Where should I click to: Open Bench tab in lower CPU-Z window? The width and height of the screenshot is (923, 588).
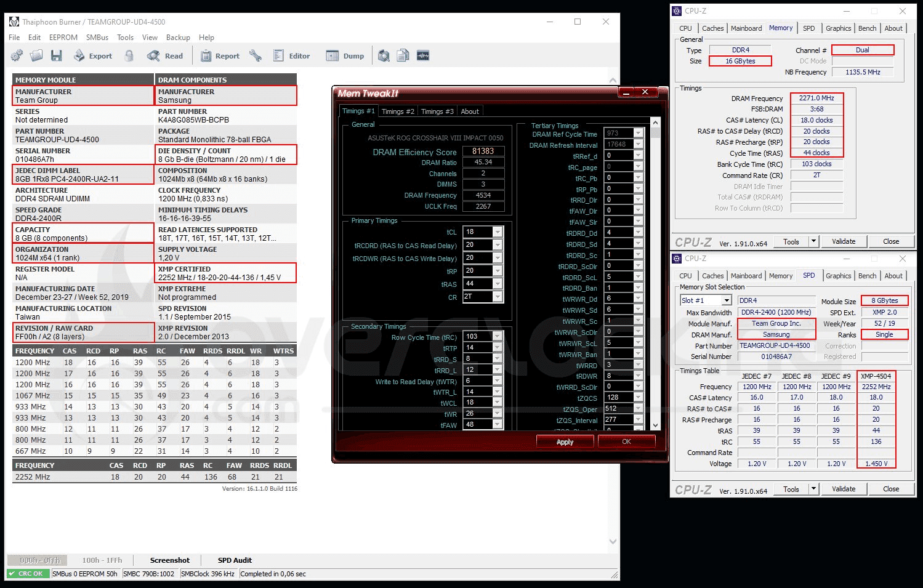868,276
